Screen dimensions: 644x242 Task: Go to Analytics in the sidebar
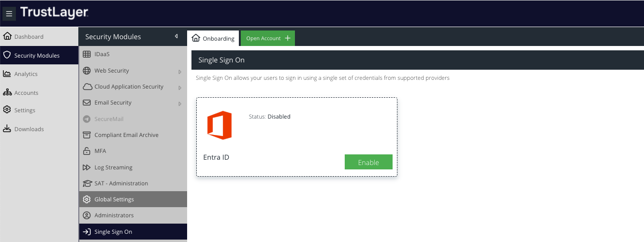(39, 74)
